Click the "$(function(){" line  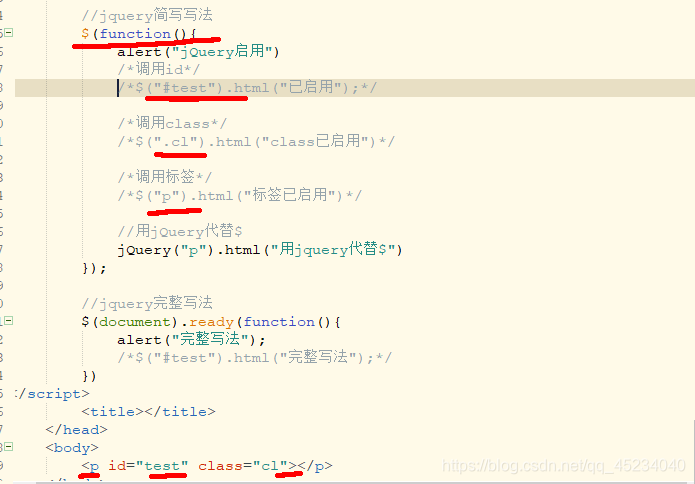click(x=139, y=34)
